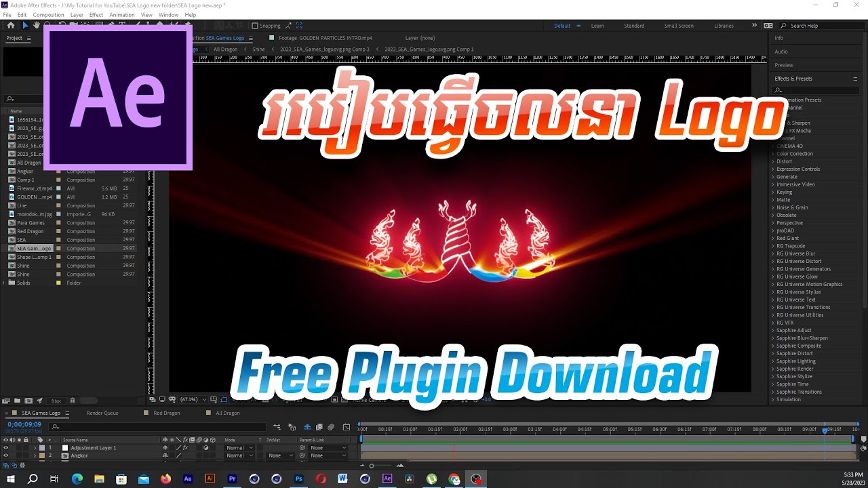Open Adobe Illustrator from the taskbar

point(210,479)
